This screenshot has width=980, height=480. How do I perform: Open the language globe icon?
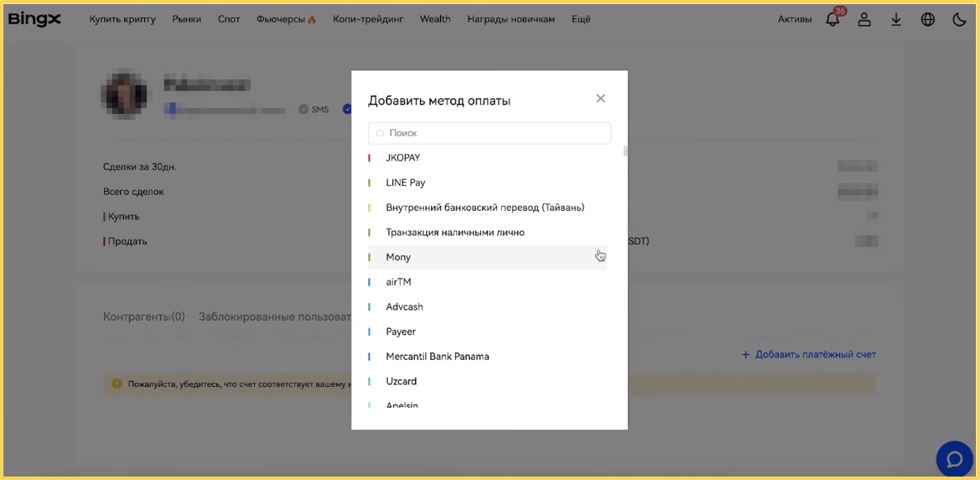click(928, 20)
